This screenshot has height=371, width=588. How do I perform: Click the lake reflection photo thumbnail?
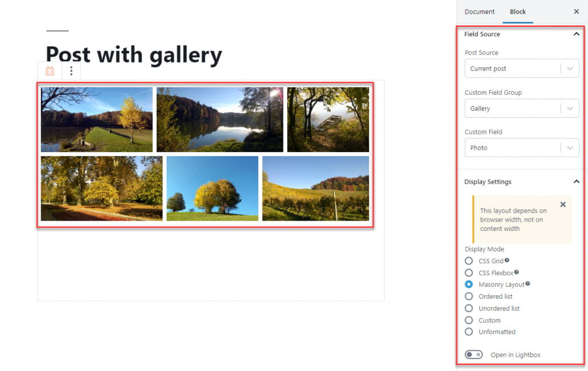219,119
